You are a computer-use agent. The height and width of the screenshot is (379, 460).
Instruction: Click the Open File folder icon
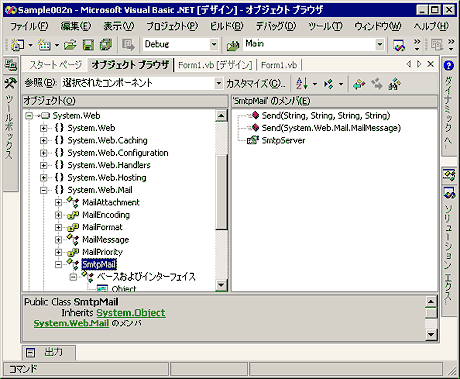pyautogui.click(x=70, y=45)
